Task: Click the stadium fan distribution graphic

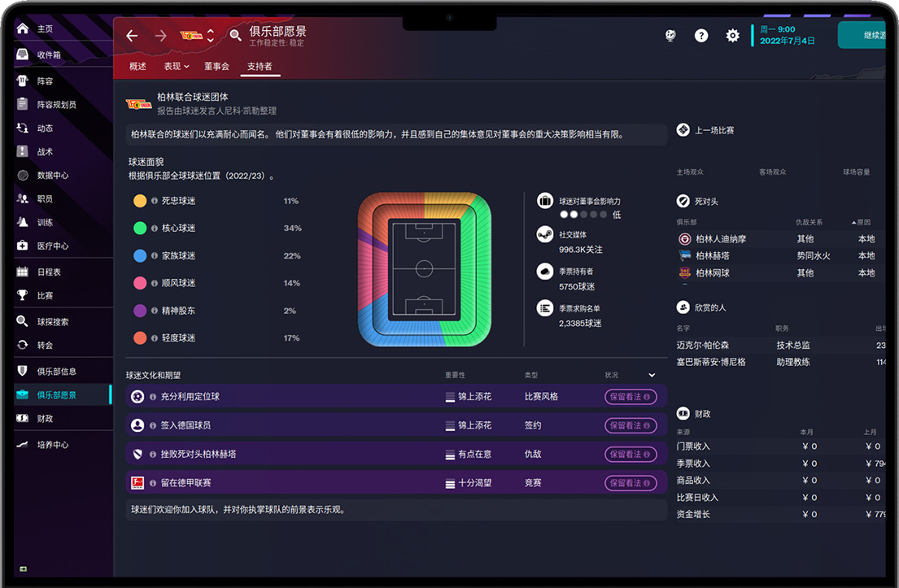Action: click(x=424, y=268)
